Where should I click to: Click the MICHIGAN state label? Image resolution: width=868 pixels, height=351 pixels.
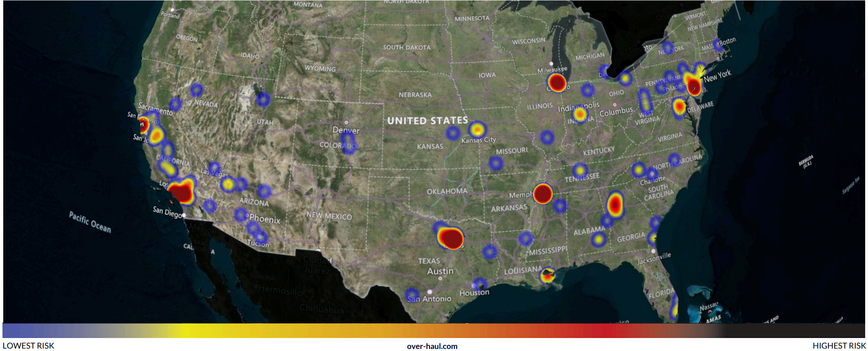click(x=590, y=57)
